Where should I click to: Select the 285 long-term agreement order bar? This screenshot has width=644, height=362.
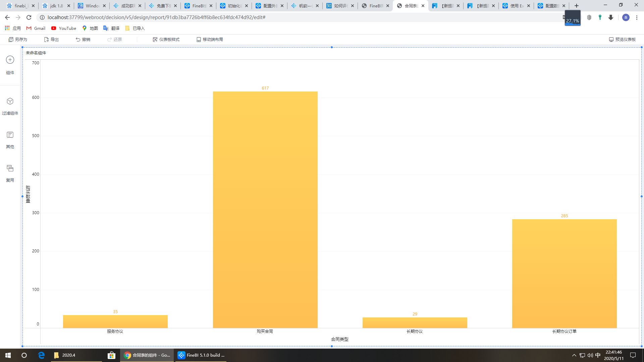coord(564,273)
